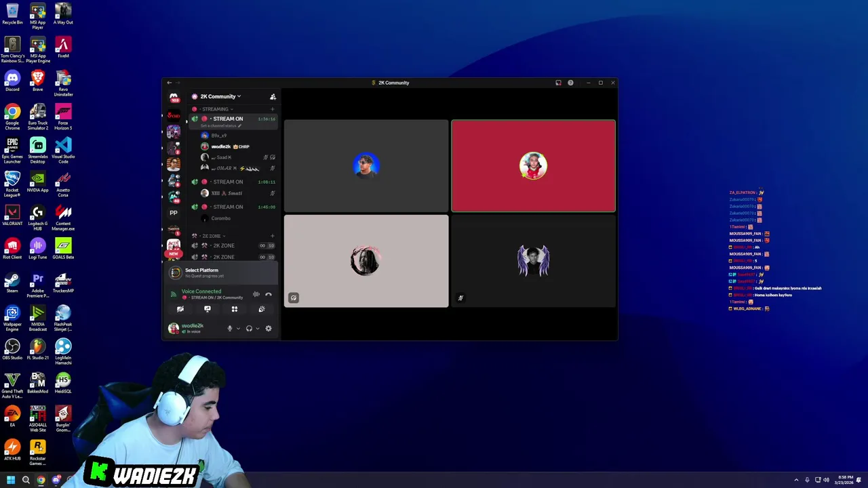Select the blue-avatar participant video tile

pyautogui.click(x=366, y=166)
